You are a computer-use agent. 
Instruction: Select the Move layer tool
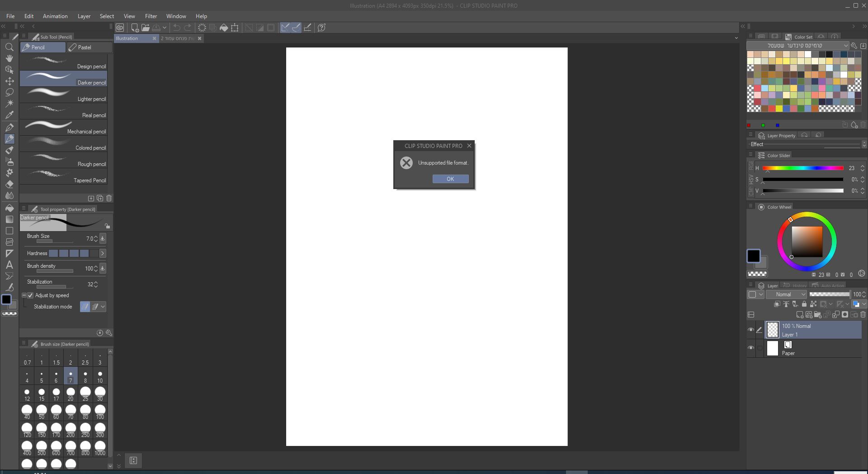point(9,81)
